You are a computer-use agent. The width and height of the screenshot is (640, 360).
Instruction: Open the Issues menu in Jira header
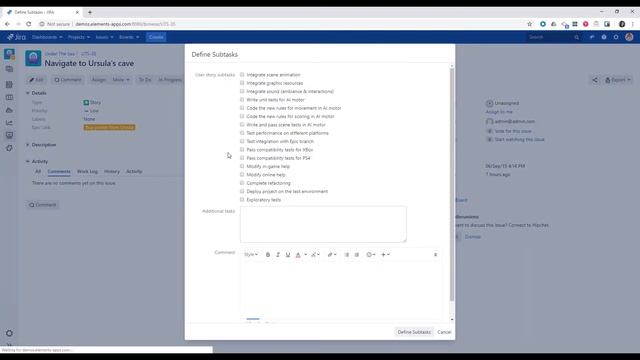(104, 37)
